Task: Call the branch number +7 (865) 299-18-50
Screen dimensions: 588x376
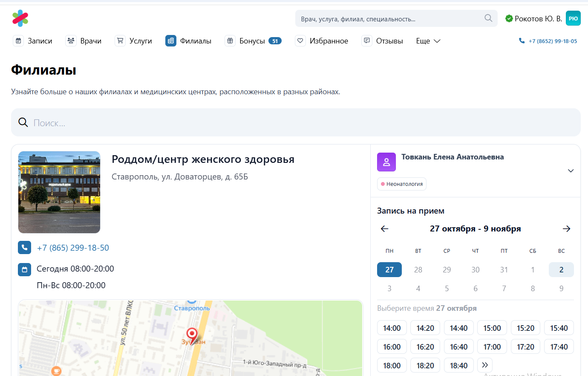Action: point(73,248)
